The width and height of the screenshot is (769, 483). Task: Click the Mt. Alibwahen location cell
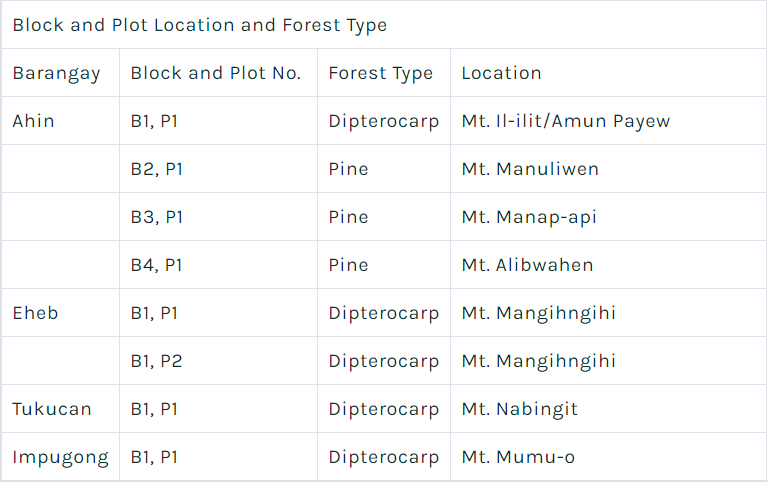pos(527,265)
